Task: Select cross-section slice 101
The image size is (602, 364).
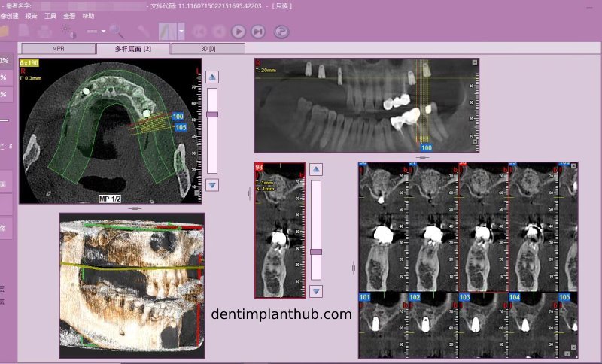Action: pos(364,297)
